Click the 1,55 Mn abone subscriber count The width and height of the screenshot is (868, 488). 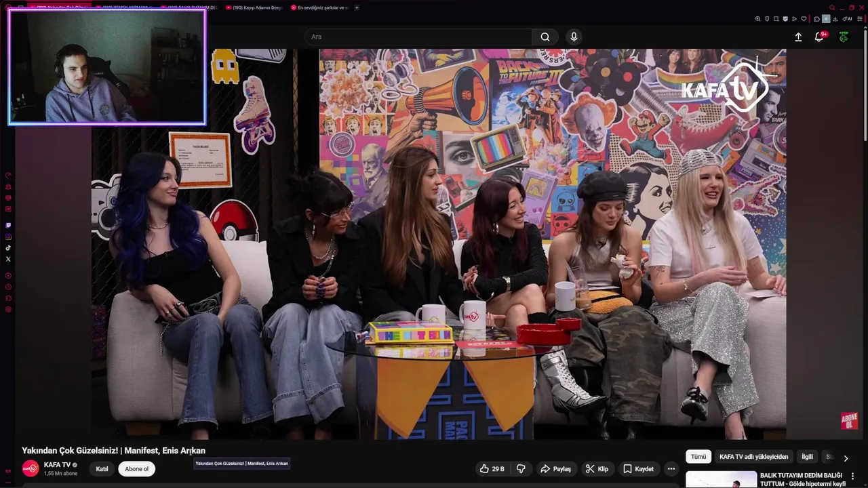point(60,473)
